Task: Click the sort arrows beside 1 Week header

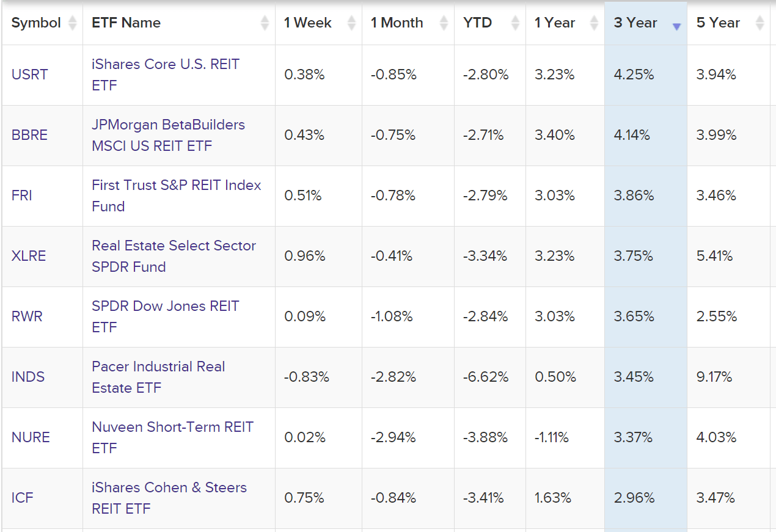Action: click(x=351, y=23)
